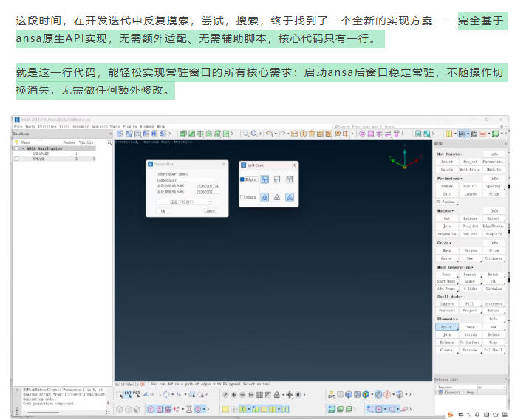Click the orange Measure tool icon
Viewport: 529px width, 420px height.
tap(295, 134)
